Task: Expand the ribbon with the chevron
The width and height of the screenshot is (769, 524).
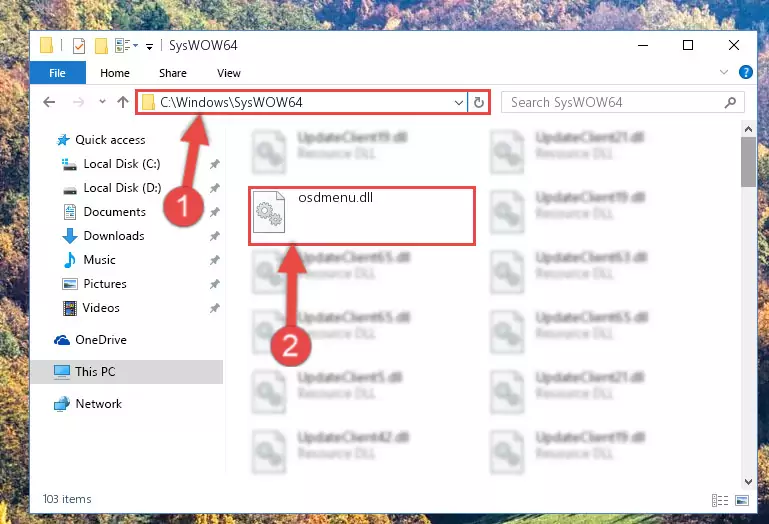Action: 723,72
